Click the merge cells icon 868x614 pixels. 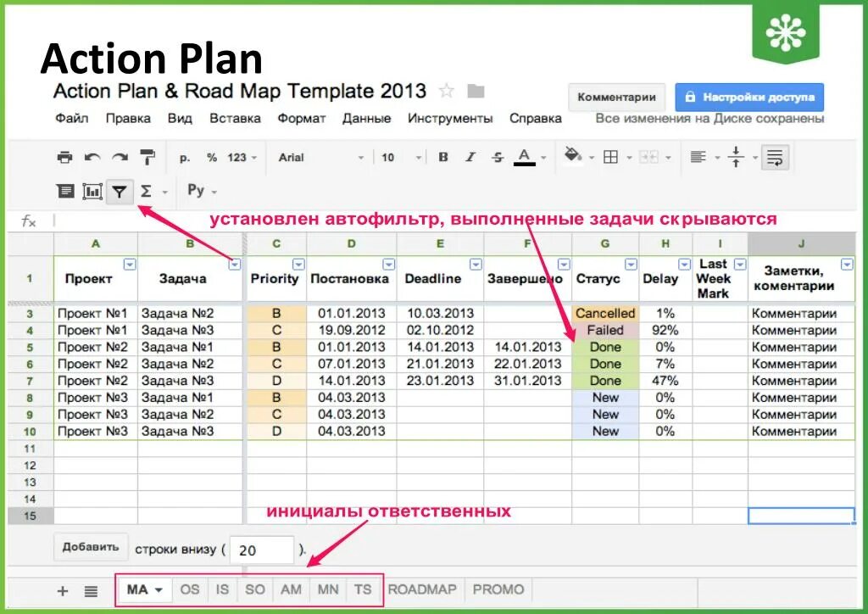coord(648,157)
